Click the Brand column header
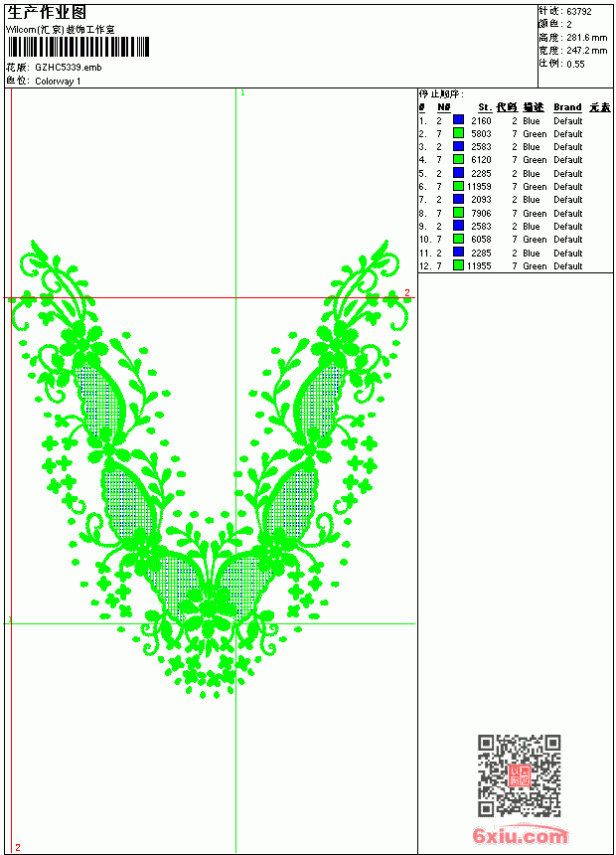This screenshot has width=616, height=855. (567, 107)
